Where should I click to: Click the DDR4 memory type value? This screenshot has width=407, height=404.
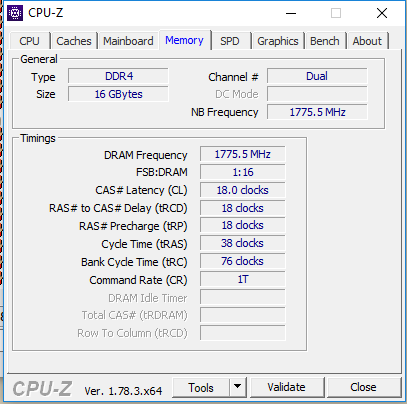118,76
